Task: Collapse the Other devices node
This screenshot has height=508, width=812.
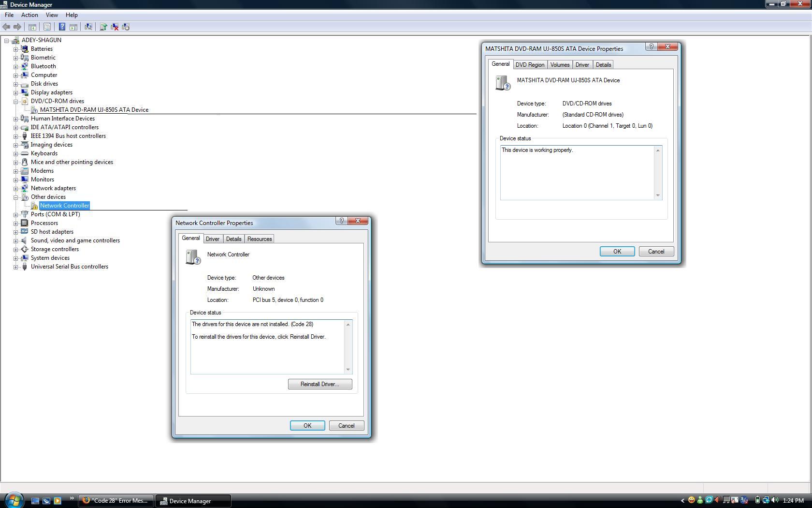Action: coord(16,197)
